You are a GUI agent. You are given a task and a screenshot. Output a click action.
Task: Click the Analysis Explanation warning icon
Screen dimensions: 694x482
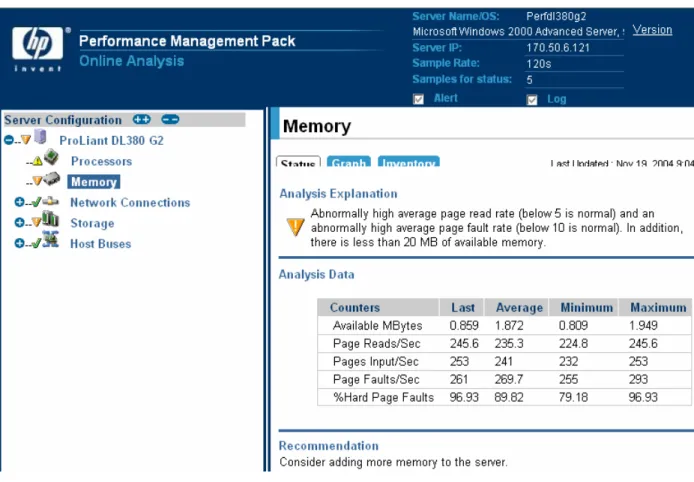point(295,227)
